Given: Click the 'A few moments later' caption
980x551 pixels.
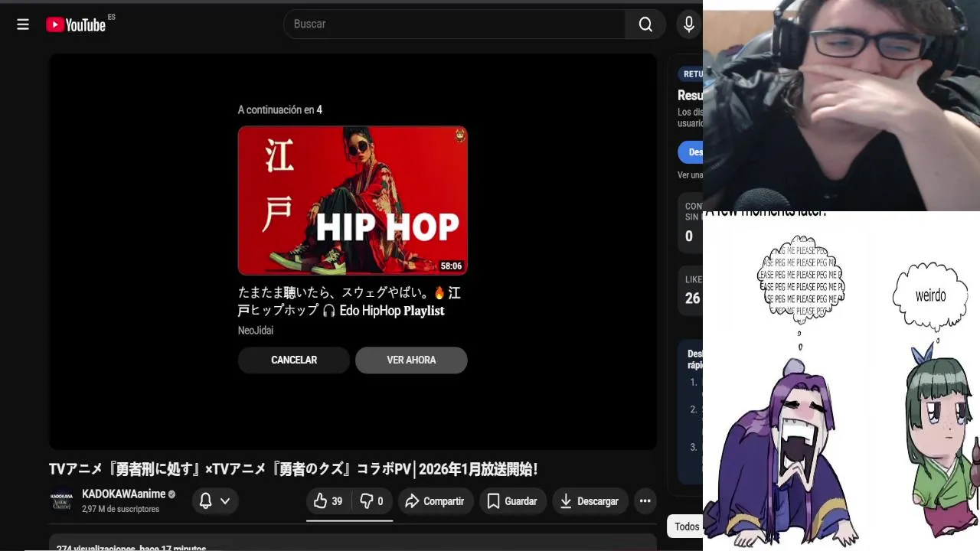Looking at the screenshot, I should (766, 213).
